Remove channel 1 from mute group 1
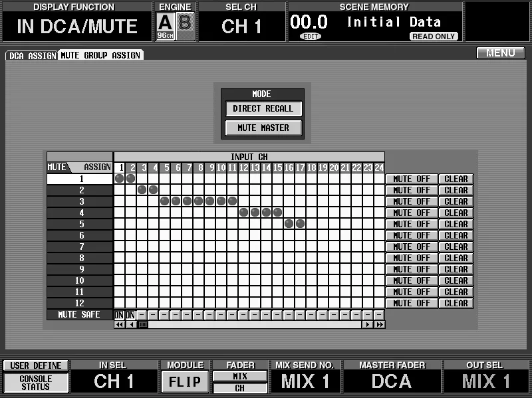Viewport: 532px width, 398px height. click(120, 179)
